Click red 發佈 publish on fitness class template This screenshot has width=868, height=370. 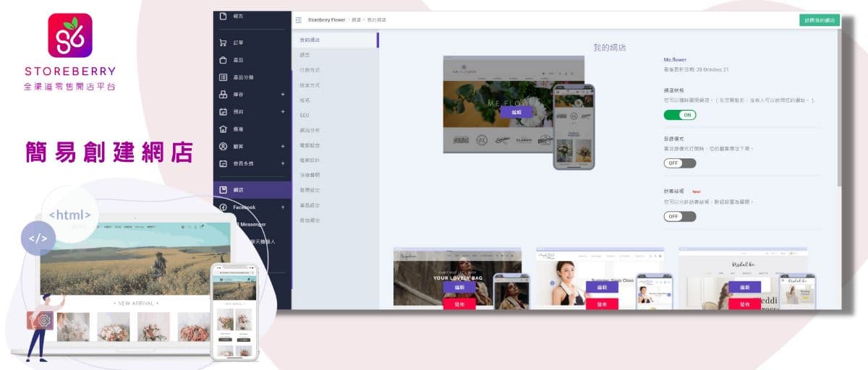602,304
